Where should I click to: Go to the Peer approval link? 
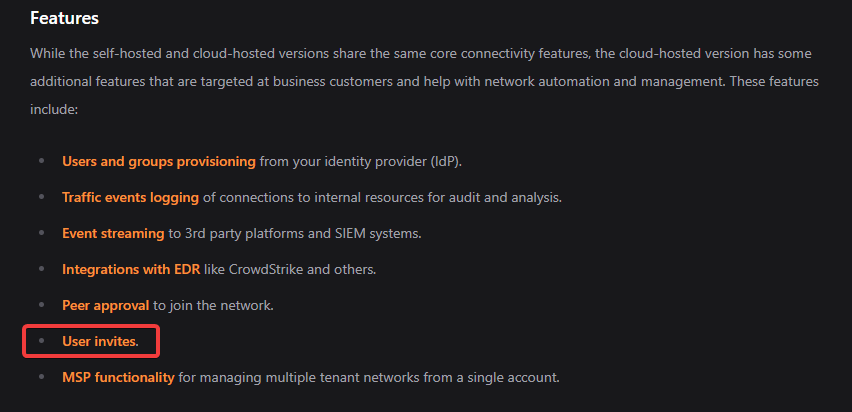click(x=106, y=305)
